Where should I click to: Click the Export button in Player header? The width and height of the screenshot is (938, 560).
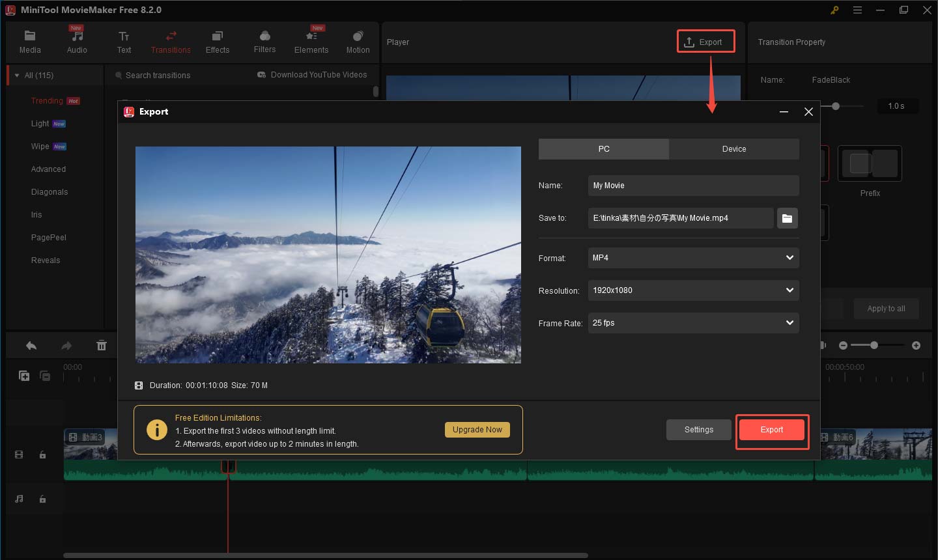coord(706,42)
